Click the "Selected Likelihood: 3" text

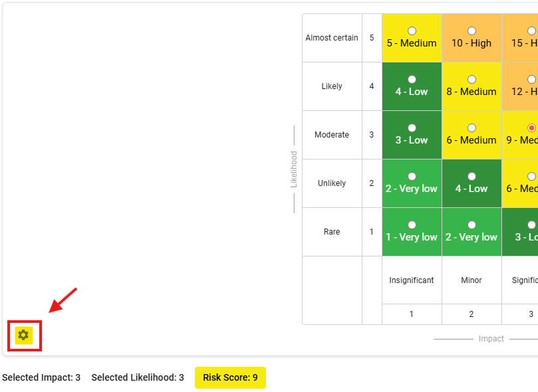point(138,377)
